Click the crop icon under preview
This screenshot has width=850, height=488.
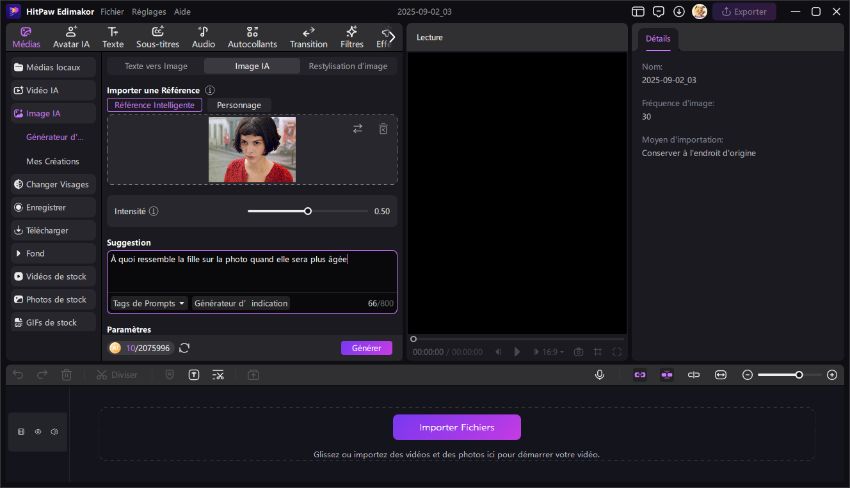[597, 352]
